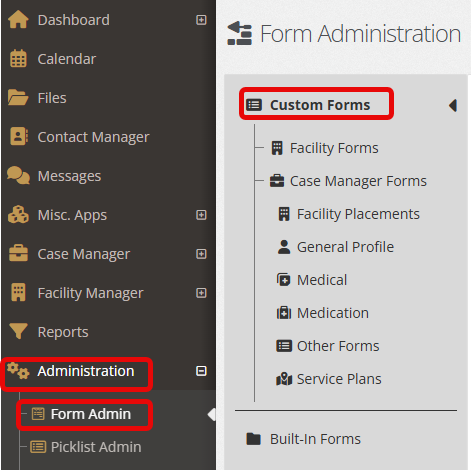
Task: Open Picklist Admin under Administration
Action: click(x=86, y=447)
